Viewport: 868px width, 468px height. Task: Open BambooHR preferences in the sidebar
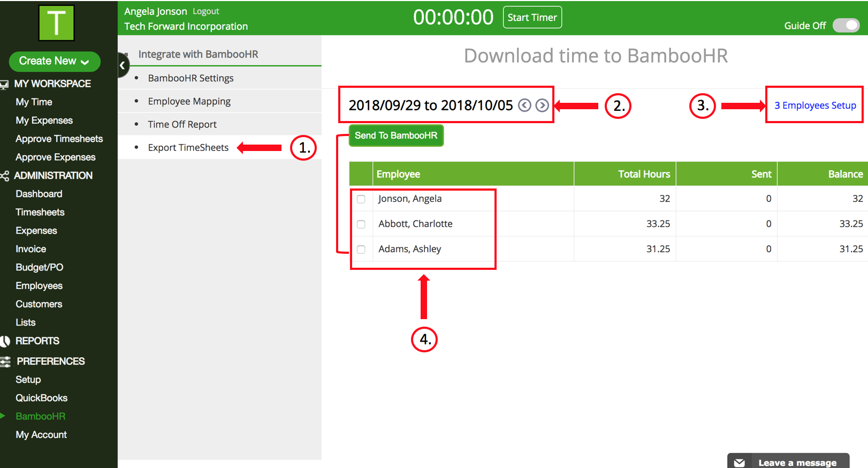[40, 416]
